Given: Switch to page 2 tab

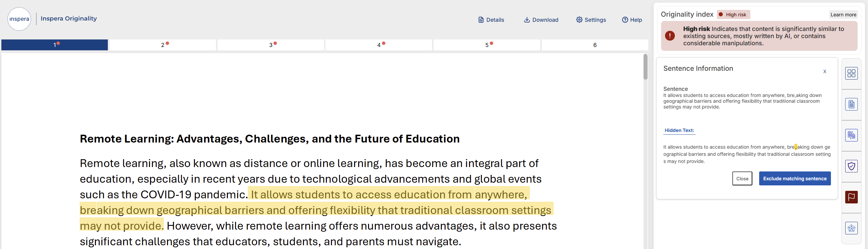Looking at the screenshot, I should pyautogui.click(x=163, y=45).
